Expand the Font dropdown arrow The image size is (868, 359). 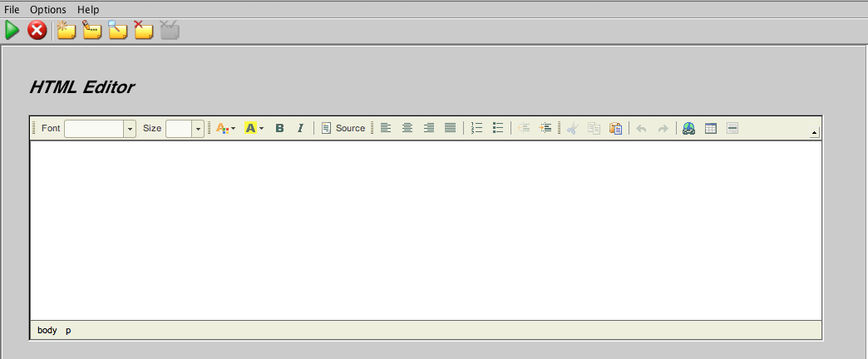(x=130, y=128)
